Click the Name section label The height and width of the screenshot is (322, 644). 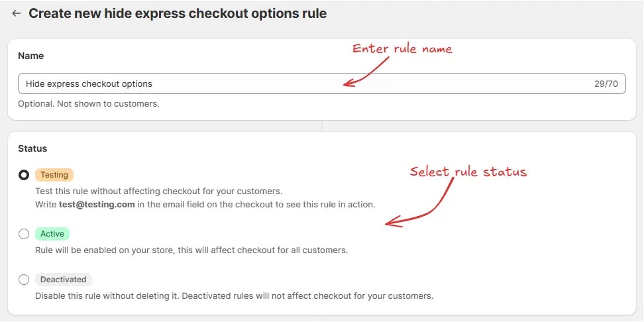point(30,56)
